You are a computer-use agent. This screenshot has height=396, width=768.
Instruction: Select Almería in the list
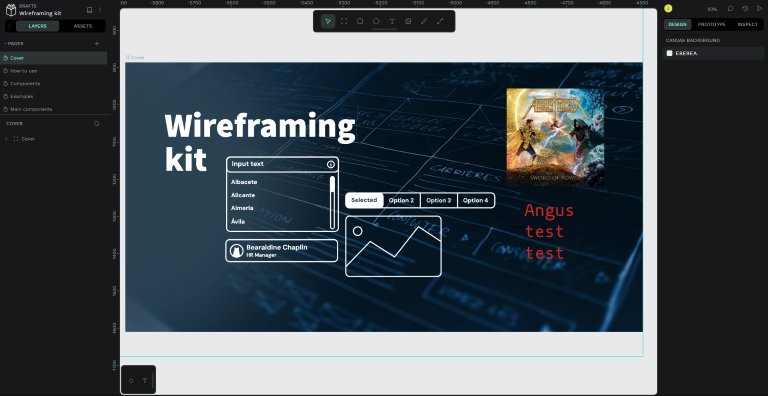[x=242, y=208]
